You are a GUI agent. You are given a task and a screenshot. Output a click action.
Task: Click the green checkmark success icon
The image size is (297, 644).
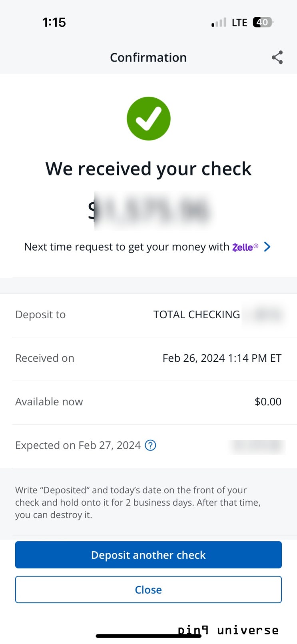[149, 119]
